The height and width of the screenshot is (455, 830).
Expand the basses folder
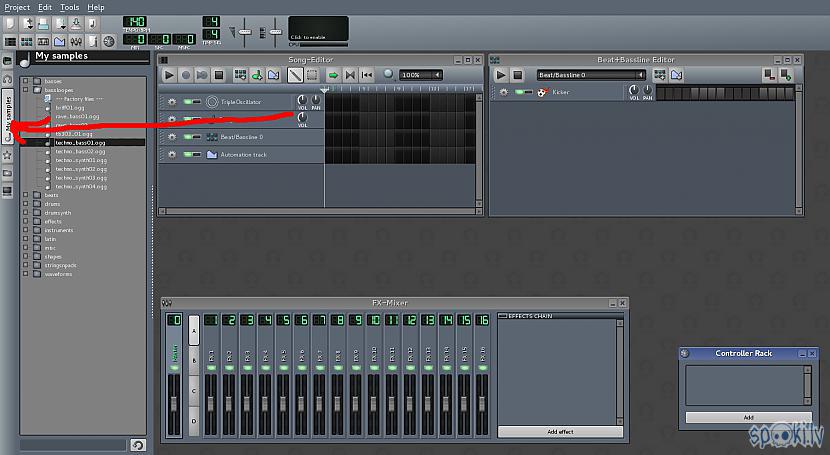tap(25, 81)
